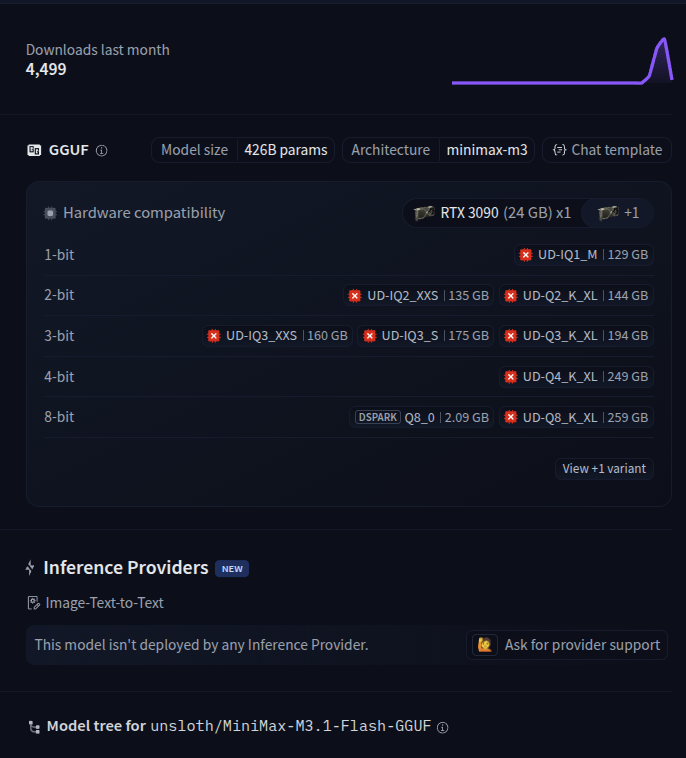Click the Model tree branch icon

click(x=34, y=727)
